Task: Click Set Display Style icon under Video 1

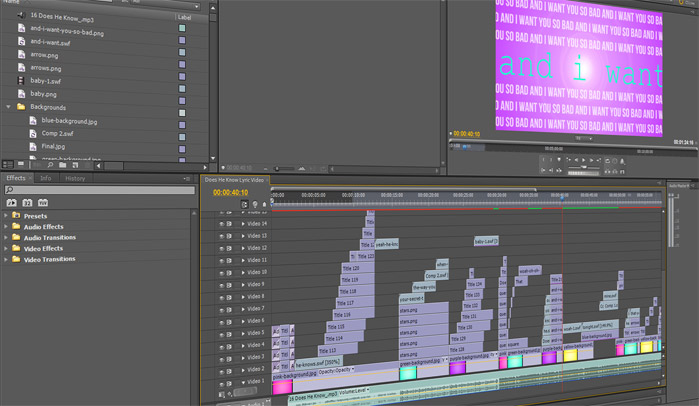Action: tap(222, 394)
